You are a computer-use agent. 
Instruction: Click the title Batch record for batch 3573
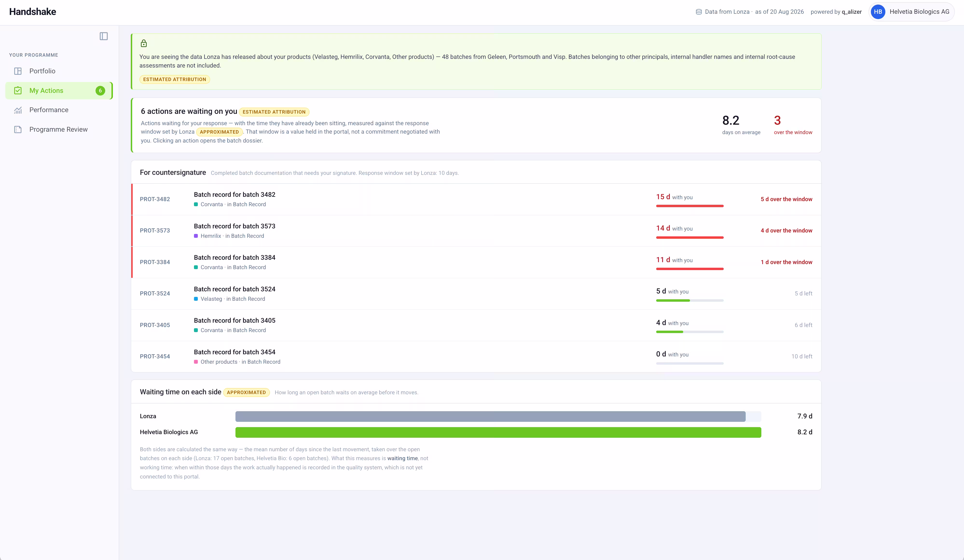pos(234,226)
